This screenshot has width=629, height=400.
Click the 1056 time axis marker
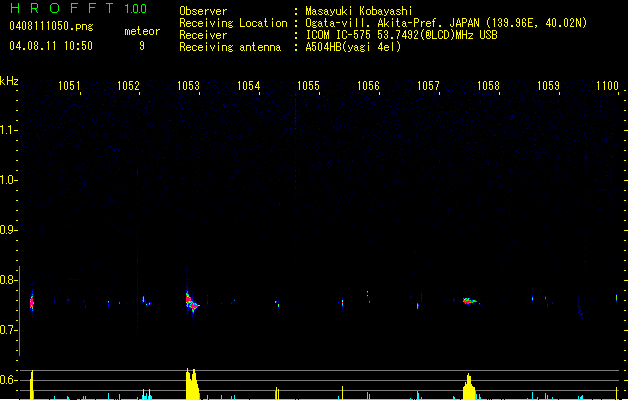point(368,86)
